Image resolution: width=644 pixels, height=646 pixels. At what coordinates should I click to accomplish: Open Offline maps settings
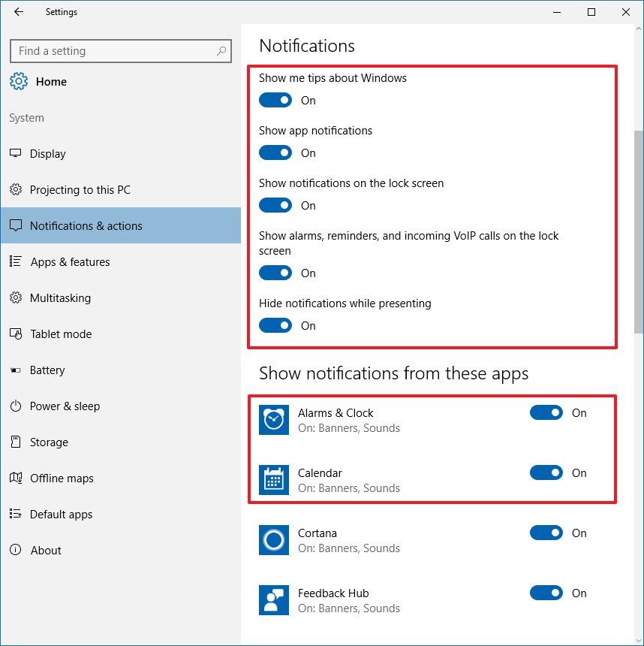pyautogui.click(x=63, y=478)
